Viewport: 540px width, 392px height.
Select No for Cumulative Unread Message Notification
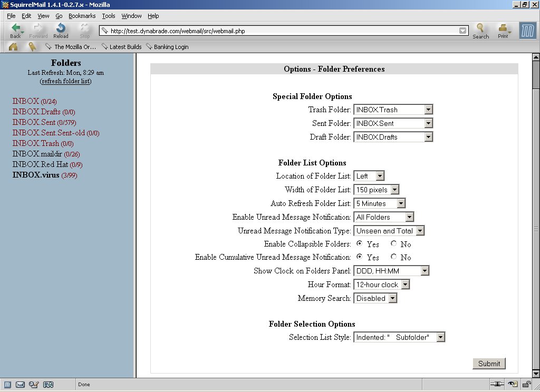(x=393, y=257)
